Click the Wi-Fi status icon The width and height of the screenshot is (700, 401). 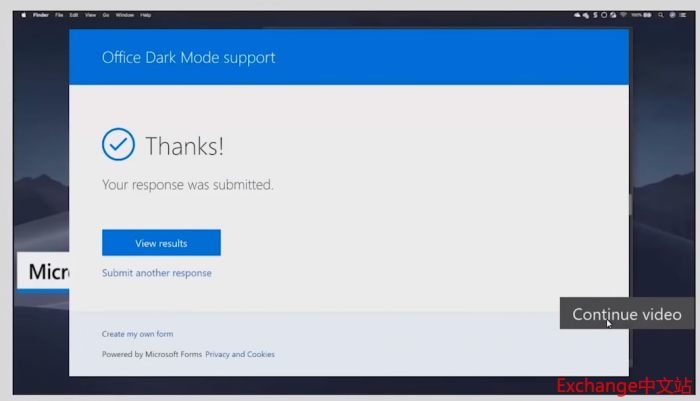coord(624,16)
